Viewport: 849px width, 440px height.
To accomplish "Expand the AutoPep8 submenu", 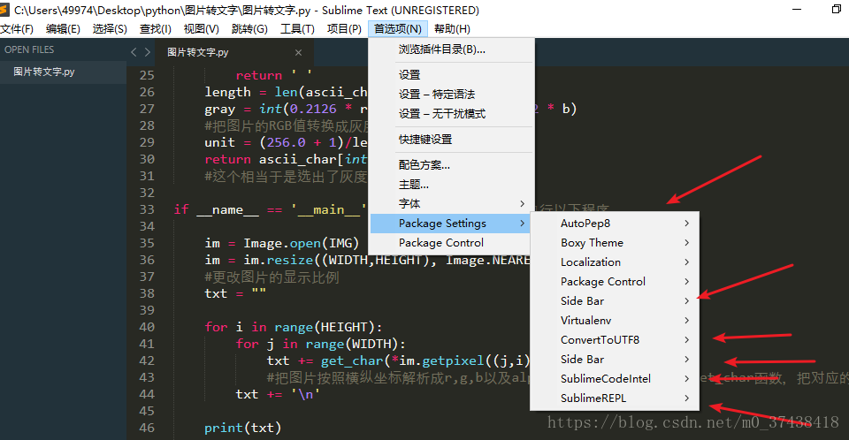I will tap(615, 223).
